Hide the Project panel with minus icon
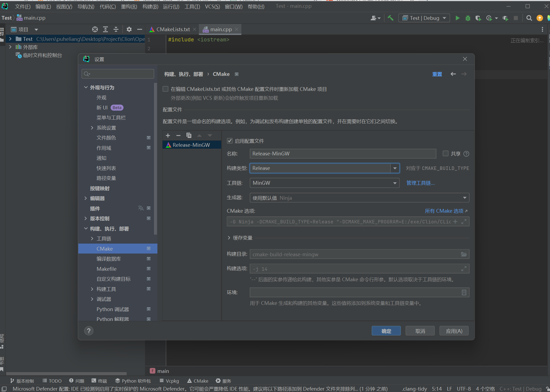 pyautogui.click(x=139, y=29)
